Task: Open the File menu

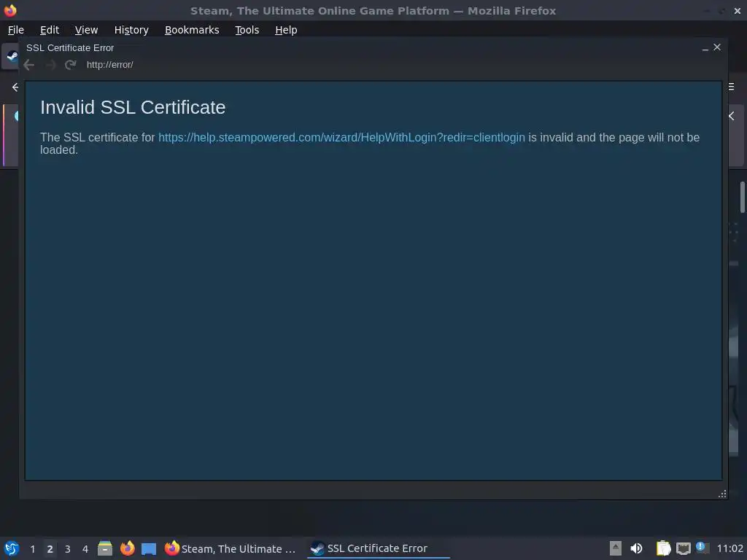Action: tap(16, 30)
